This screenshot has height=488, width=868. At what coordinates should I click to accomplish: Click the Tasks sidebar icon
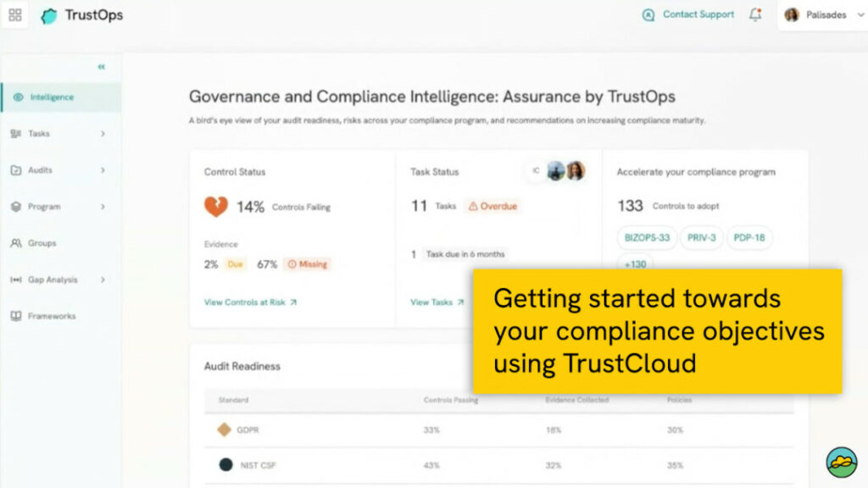click(16, 133)
